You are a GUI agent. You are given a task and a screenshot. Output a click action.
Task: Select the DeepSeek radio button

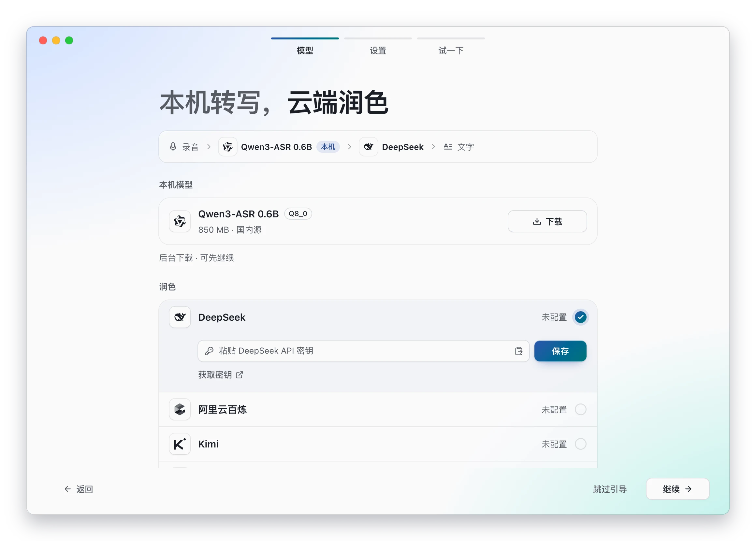(580, 317)
